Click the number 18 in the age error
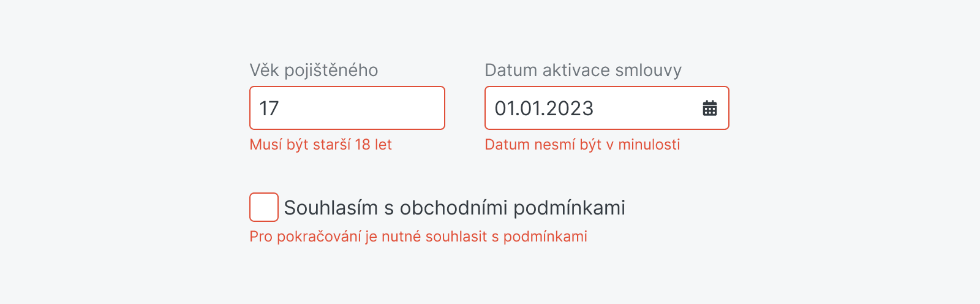 pyautogui.click(x=363, y=145)
